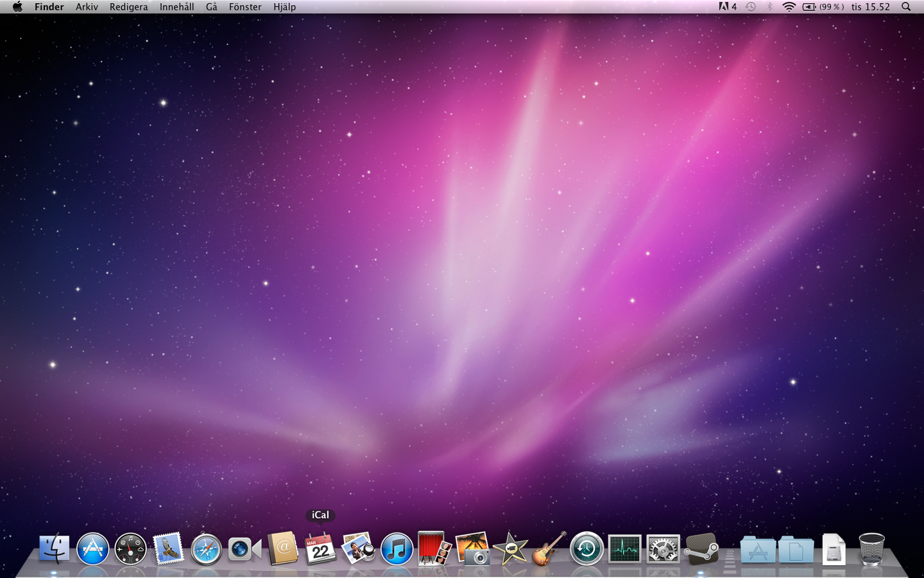The height and width of the screenshot is (578, 924).
Task: Open the Apple menu
Action: click(17, 7)
